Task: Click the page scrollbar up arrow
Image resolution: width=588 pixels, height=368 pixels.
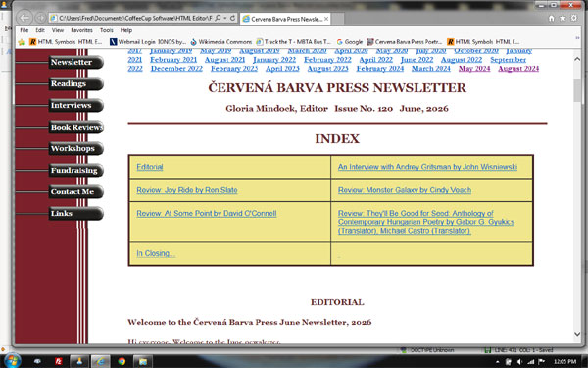Action: [577, 59]
